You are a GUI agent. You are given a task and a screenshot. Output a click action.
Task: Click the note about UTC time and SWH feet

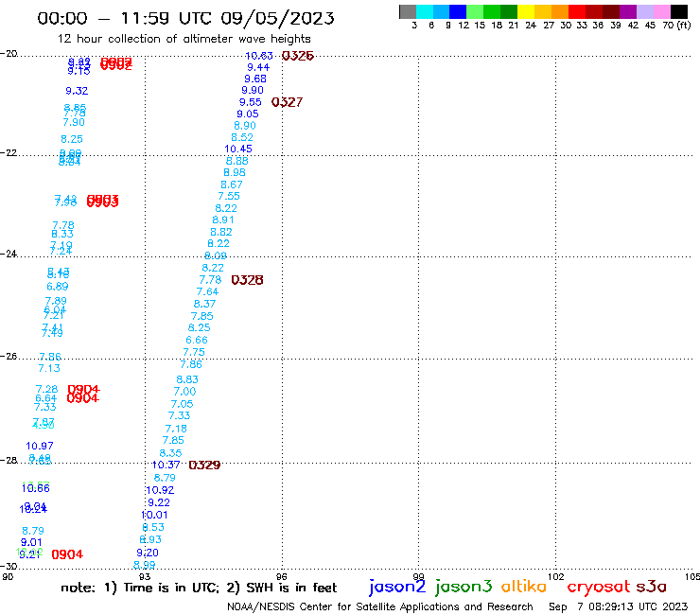[x=199, y=588]
